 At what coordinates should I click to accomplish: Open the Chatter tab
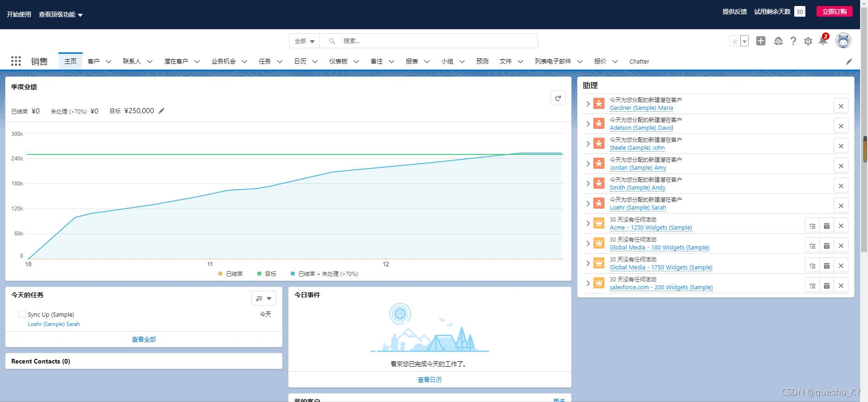click(639, 61)
